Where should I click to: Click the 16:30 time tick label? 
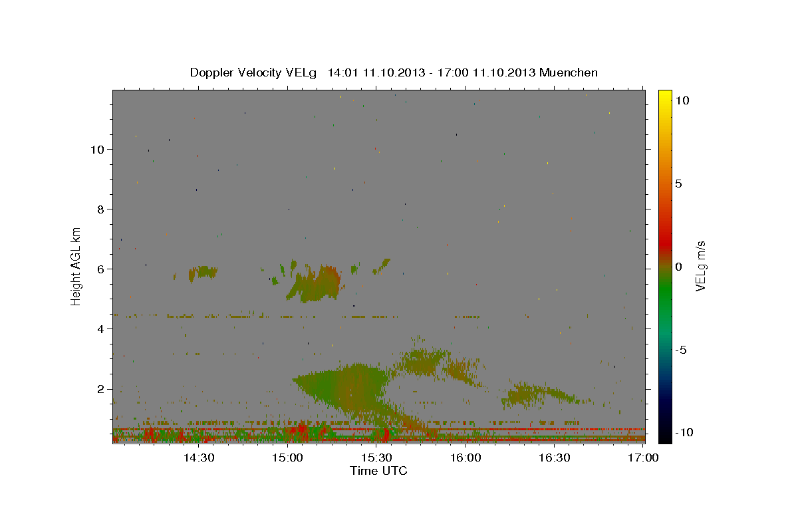[555, 458]
